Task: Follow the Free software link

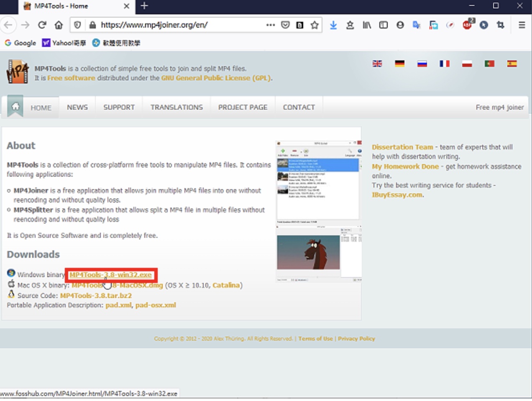Action: tap(71, 78)
